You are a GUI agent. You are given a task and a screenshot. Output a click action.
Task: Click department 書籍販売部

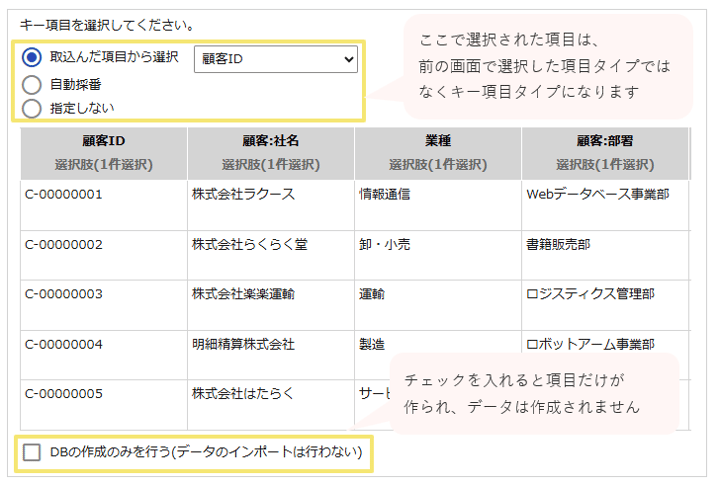(558, 245)
